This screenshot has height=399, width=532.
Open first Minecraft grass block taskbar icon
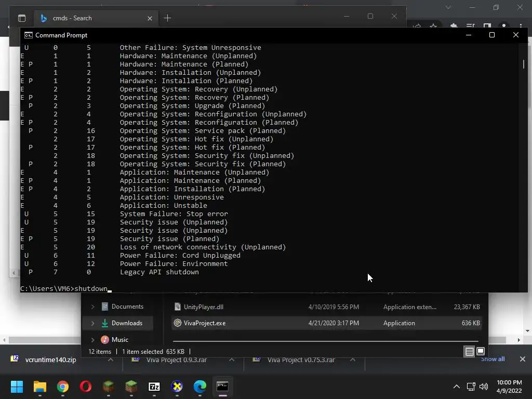109,387
